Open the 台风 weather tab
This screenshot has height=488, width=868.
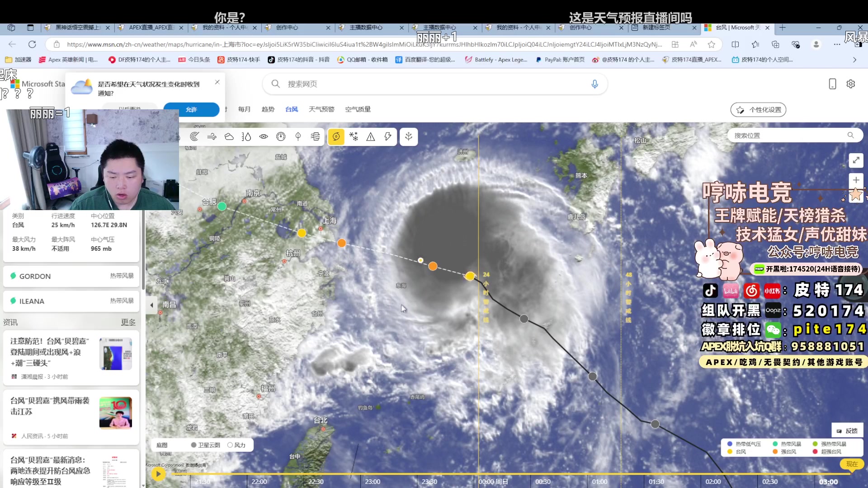click(x=292, y=109)
